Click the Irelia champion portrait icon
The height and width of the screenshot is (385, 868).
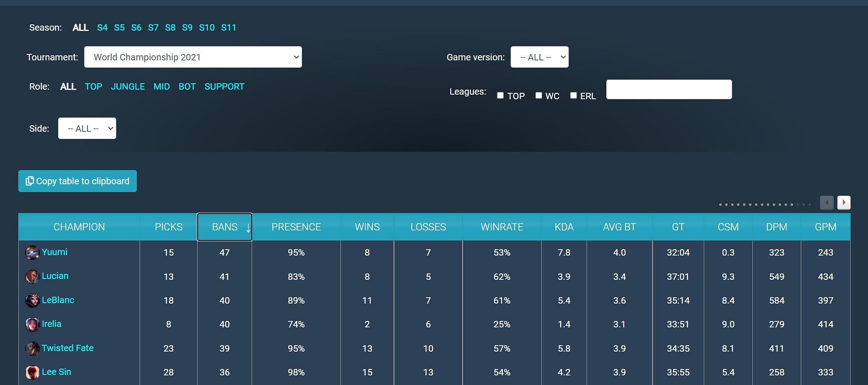point(32,324)
